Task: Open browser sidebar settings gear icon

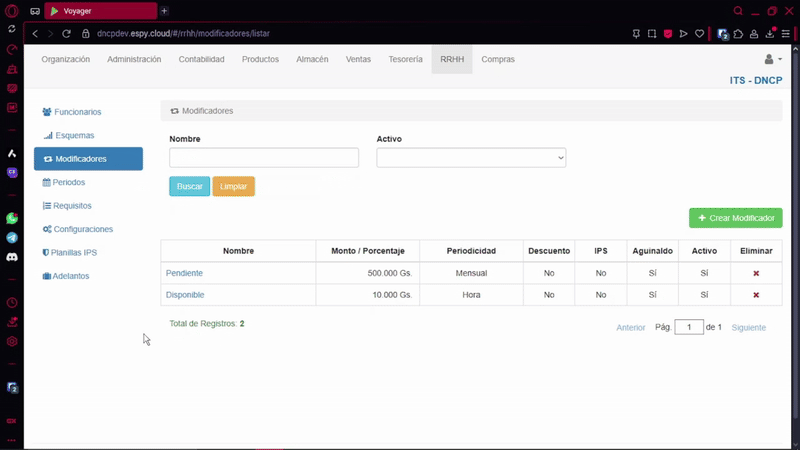Action: pyautogui.click(x=12, y=341)
